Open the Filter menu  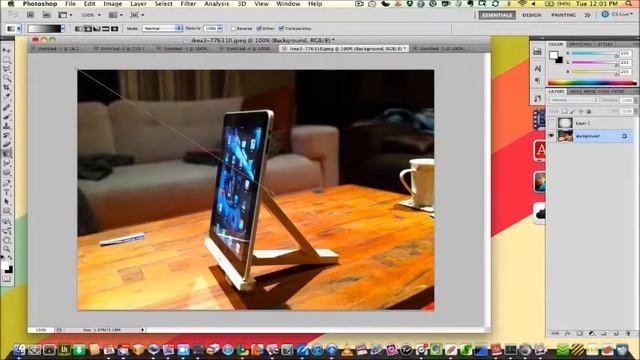pyautogui.click(x=188, y=4)
